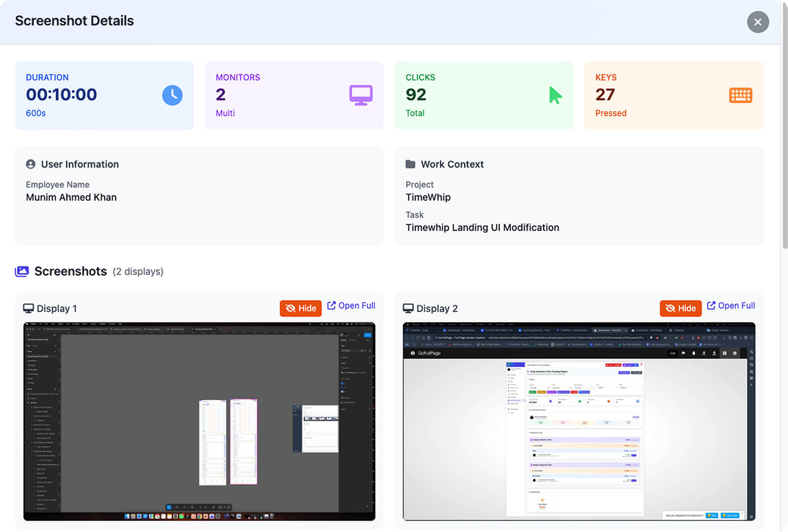Screen dimensions: 788x532
Task: Select the Display 1 Figma screenshot thumbnail
Action: [x=199, y=421]
